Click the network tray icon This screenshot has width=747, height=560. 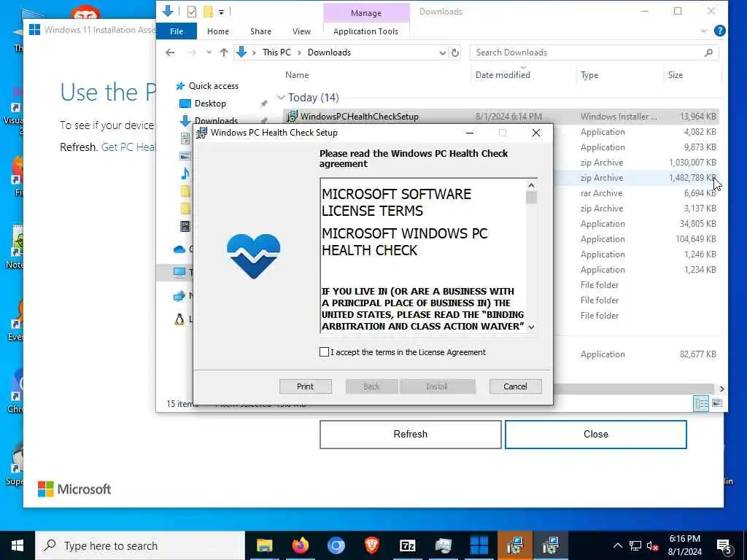635,545
